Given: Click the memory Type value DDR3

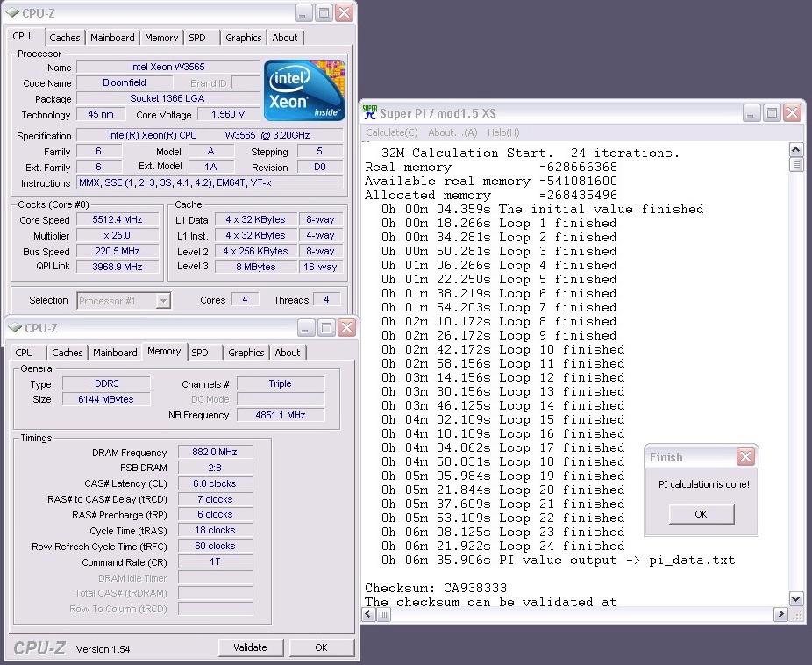Looking at the screenshot, I should pyautogui.click(x=107, y=383).
